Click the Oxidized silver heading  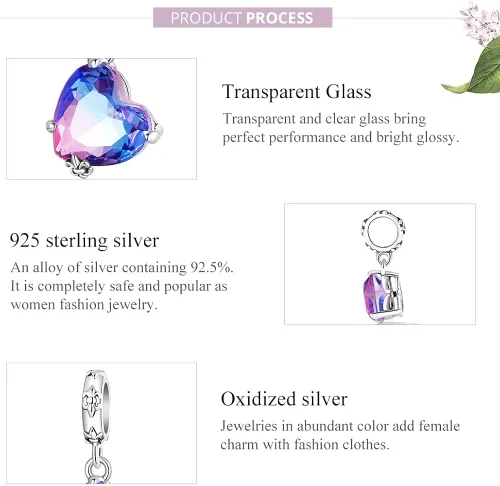pyautogui.click(x=284, y=399)
